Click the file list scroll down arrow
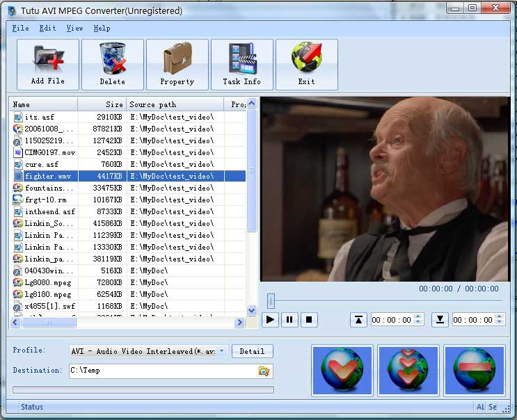The image size is (517, 420). pyautogui.click(x=252, y=310)
